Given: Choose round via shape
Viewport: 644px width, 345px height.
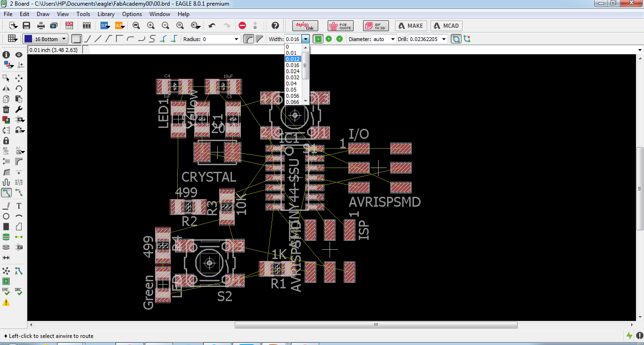Looking at the screenshot, I should point(329,39).
